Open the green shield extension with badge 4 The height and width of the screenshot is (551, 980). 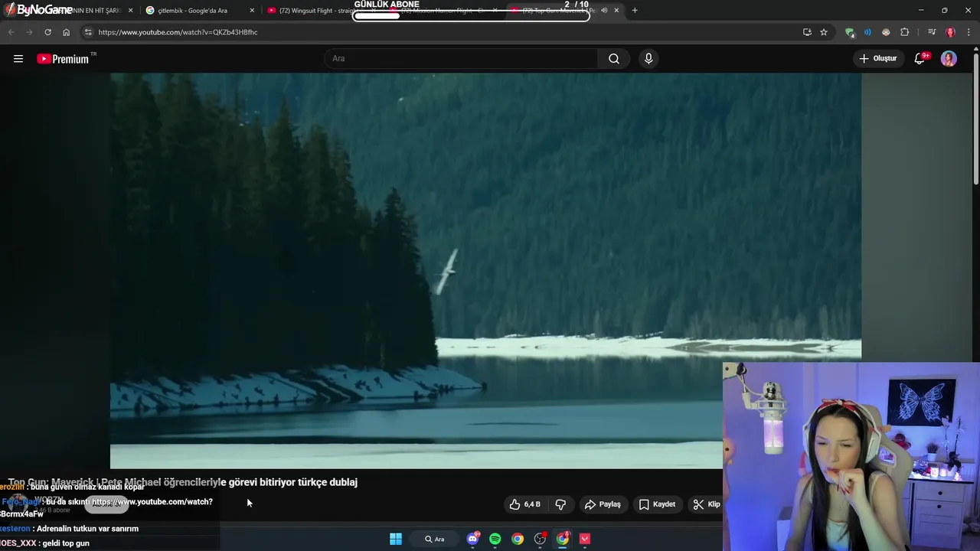point(849,32)
